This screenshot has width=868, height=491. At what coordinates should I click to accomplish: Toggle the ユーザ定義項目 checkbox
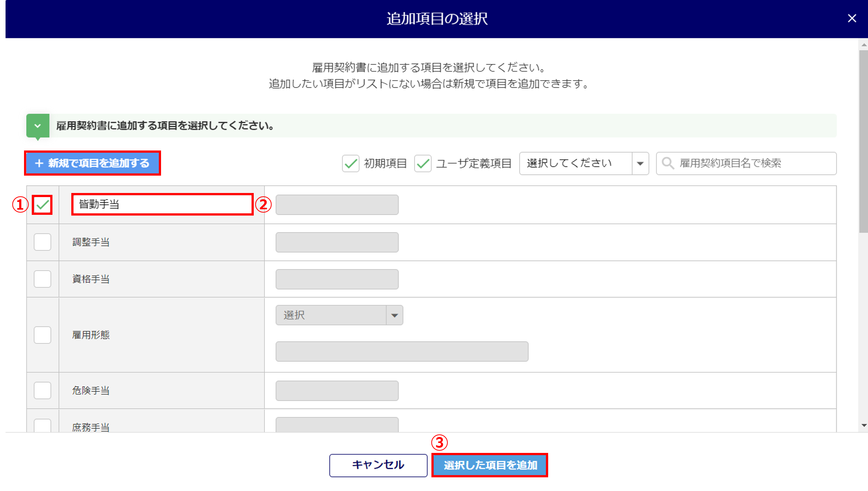(x=423, y=163)
